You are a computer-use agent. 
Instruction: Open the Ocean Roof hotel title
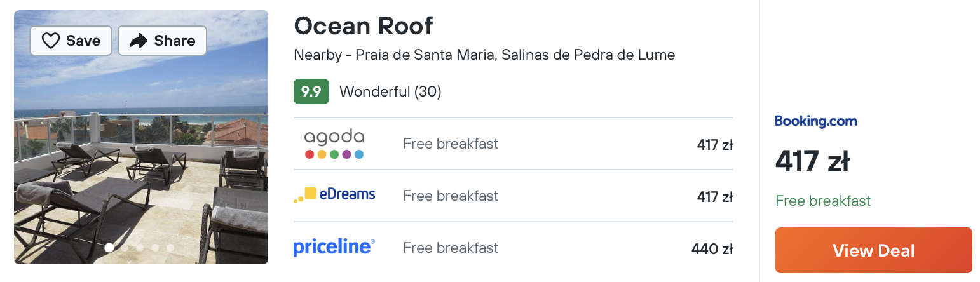[364, 25]
